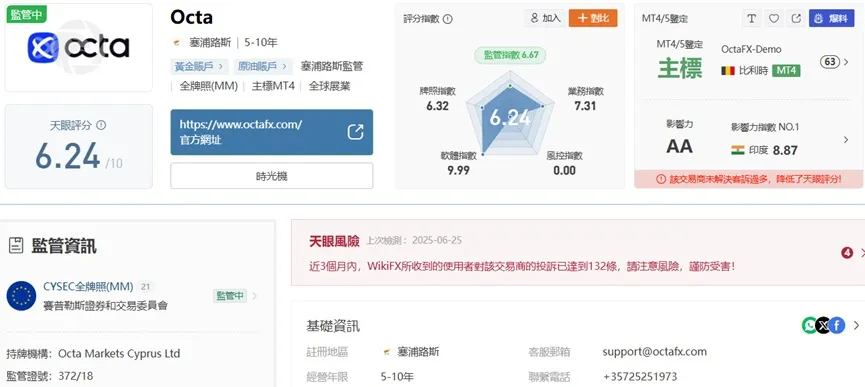
Task: Expand the 黃金賬戶 tag
Action: (199, 67)
